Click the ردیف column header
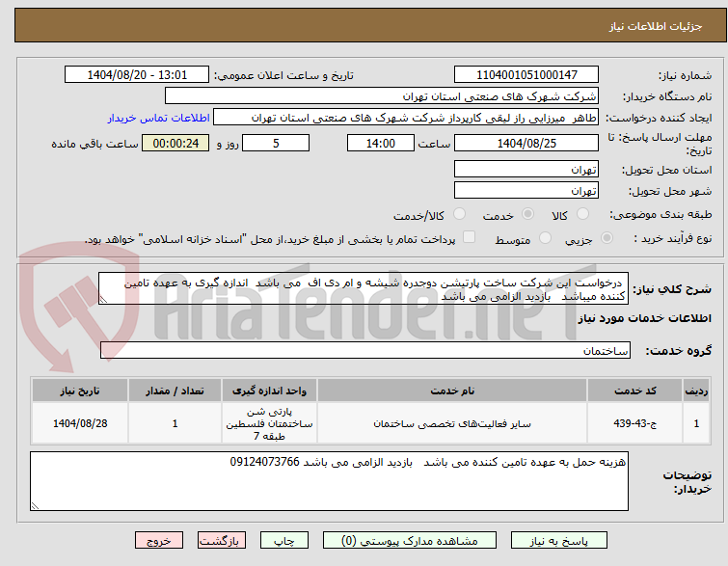The height and width of the screenshot is (566, 728). coord(696,391)
